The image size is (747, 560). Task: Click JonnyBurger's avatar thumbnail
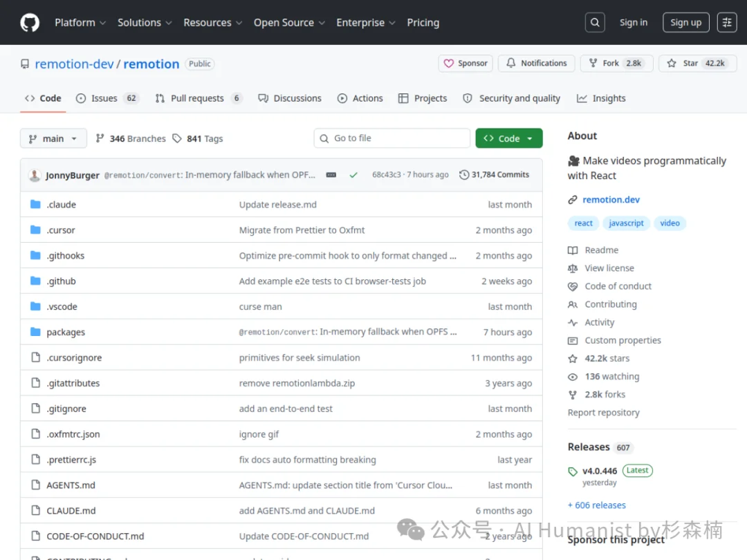pyautogui.click(x=35, y=175)
